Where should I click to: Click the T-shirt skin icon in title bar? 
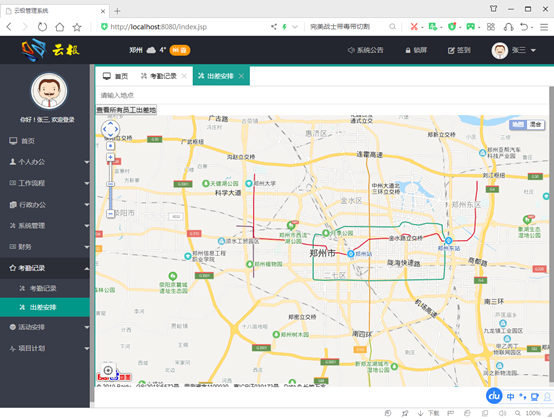tap(494, 8)
